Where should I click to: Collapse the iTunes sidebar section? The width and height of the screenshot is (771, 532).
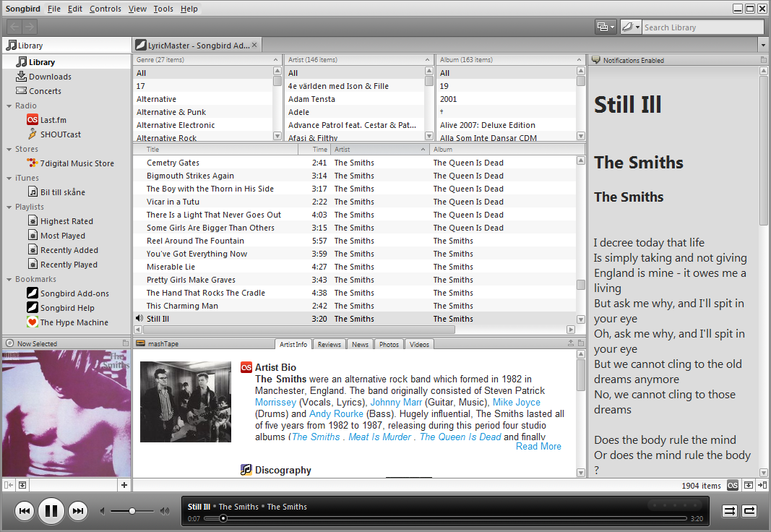coord(9,178)
